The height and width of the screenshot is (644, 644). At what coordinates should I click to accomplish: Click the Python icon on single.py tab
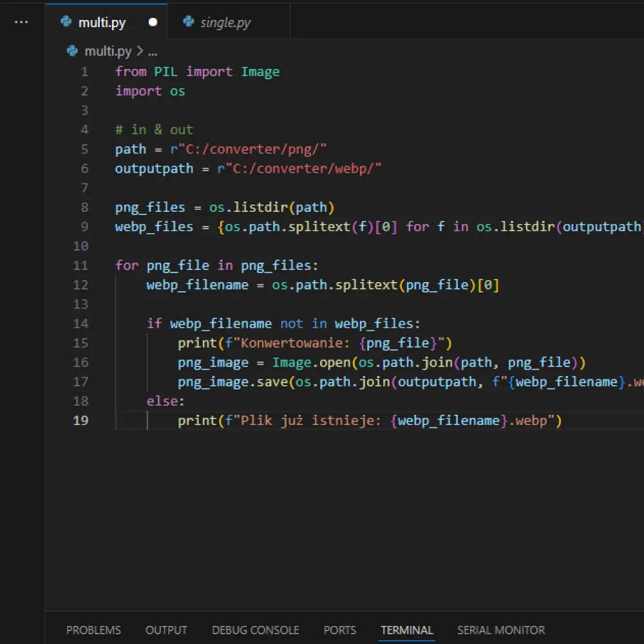189,21
